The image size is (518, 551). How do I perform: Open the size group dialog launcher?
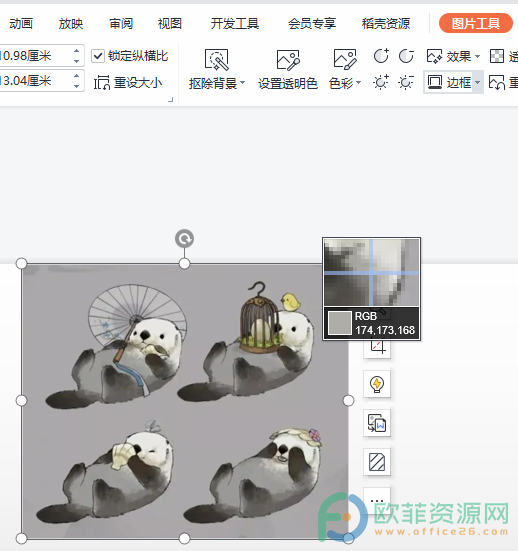click(170, 100)
